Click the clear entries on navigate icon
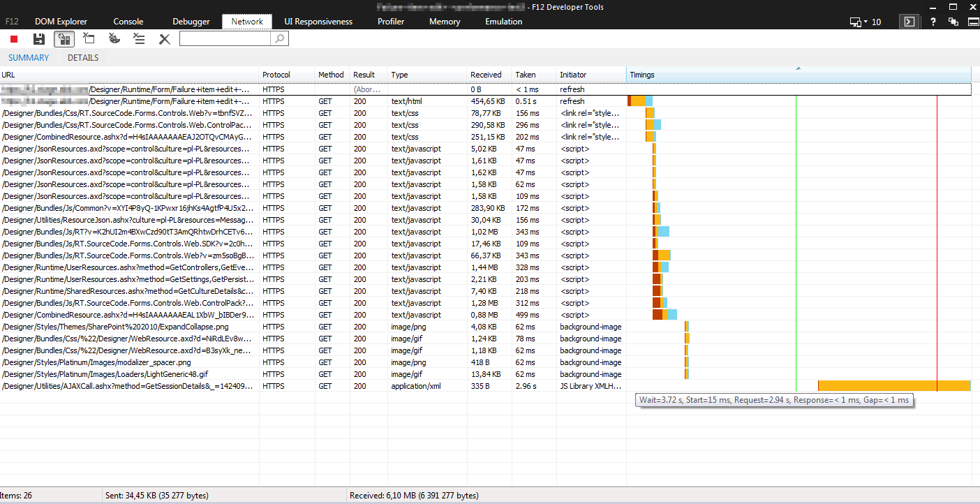Image resolution: width=980 pixels, height=504 pixels. (x=139, y=39)
